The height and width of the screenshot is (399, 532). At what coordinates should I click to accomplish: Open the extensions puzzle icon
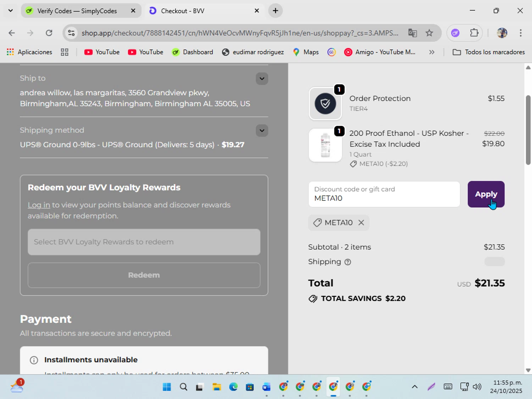pos(474,33)
